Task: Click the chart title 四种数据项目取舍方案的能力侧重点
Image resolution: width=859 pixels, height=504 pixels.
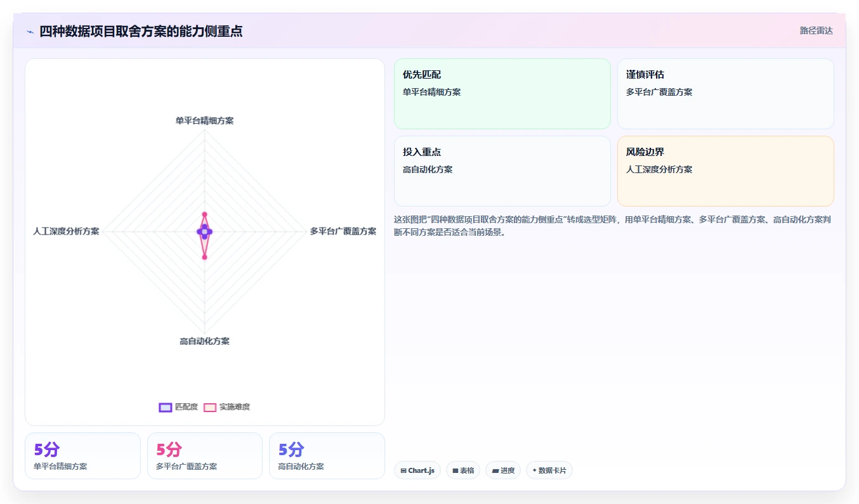Action: click(x=141, y=31)
